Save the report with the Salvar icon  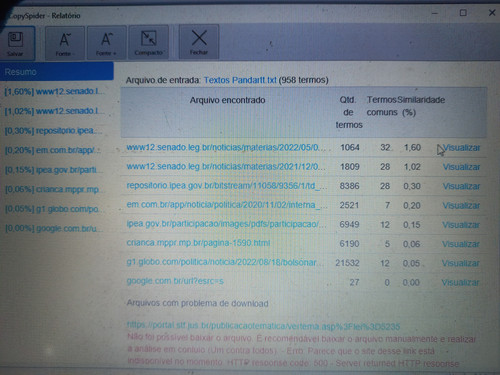(x=16, y=43)
